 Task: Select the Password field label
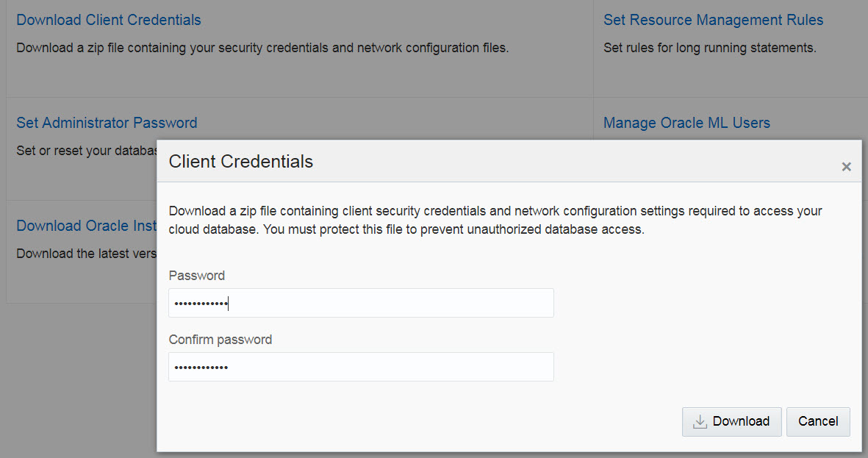point(197,275)
